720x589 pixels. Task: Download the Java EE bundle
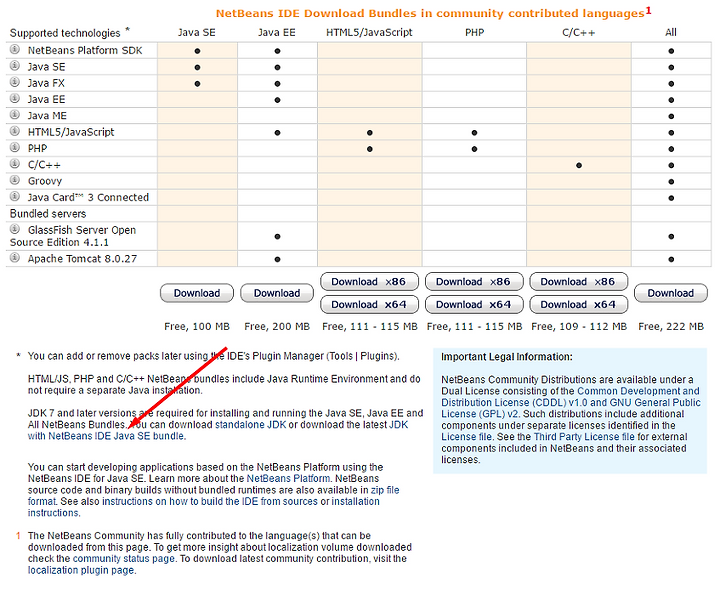click(x=277, y=293)
